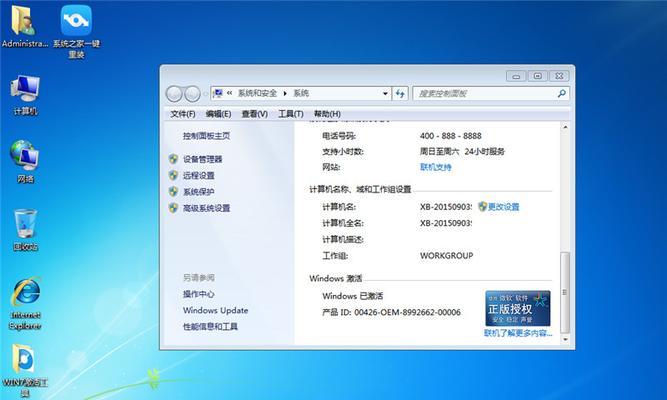Select the 计算机 desktop icon
Image resolution: width=667 pixels, height=400 pixels.
25,95
